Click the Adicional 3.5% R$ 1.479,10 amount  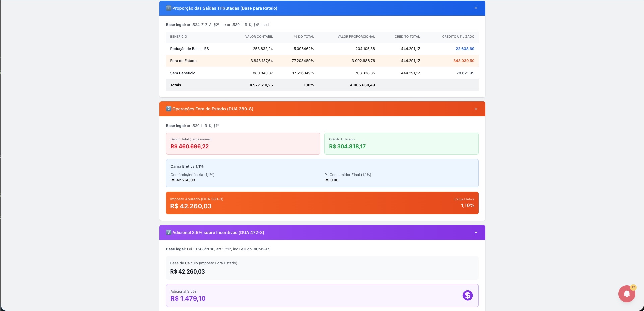188,299
